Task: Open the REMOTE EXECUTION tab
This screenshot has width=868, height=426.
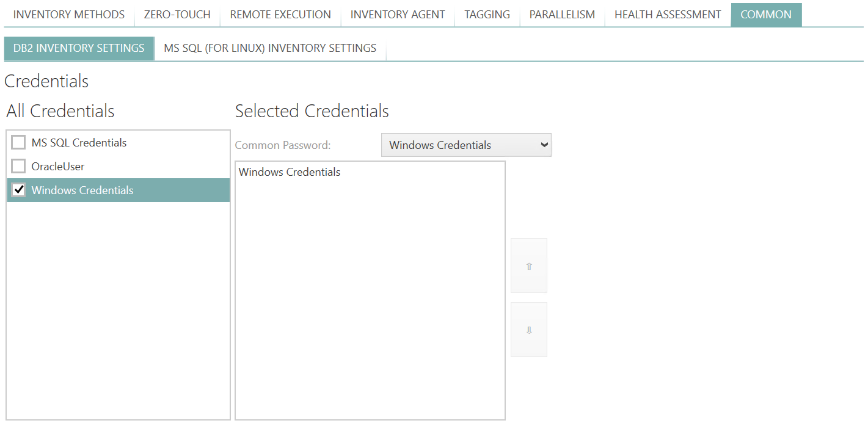Action: point(279,14)
